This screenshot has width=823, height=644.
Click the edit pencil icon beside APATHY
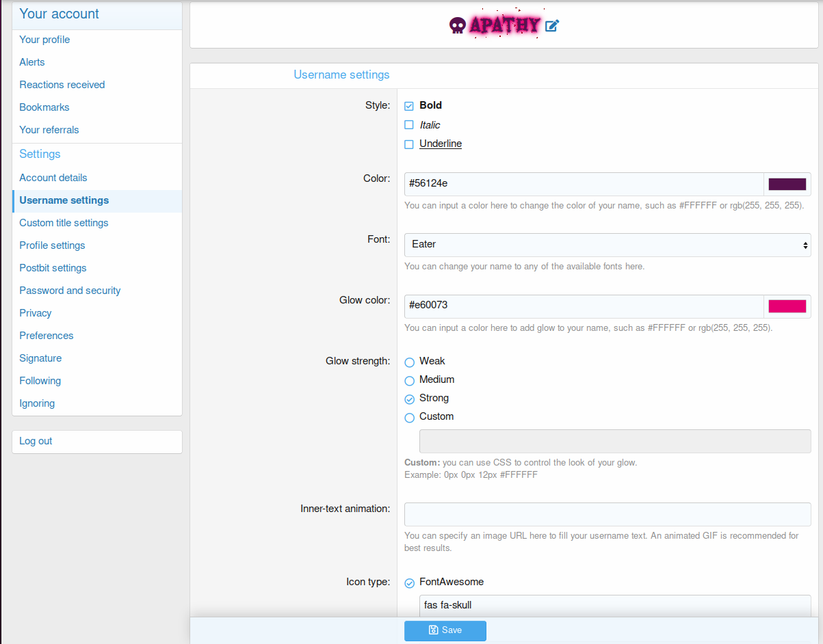(552, 26)
